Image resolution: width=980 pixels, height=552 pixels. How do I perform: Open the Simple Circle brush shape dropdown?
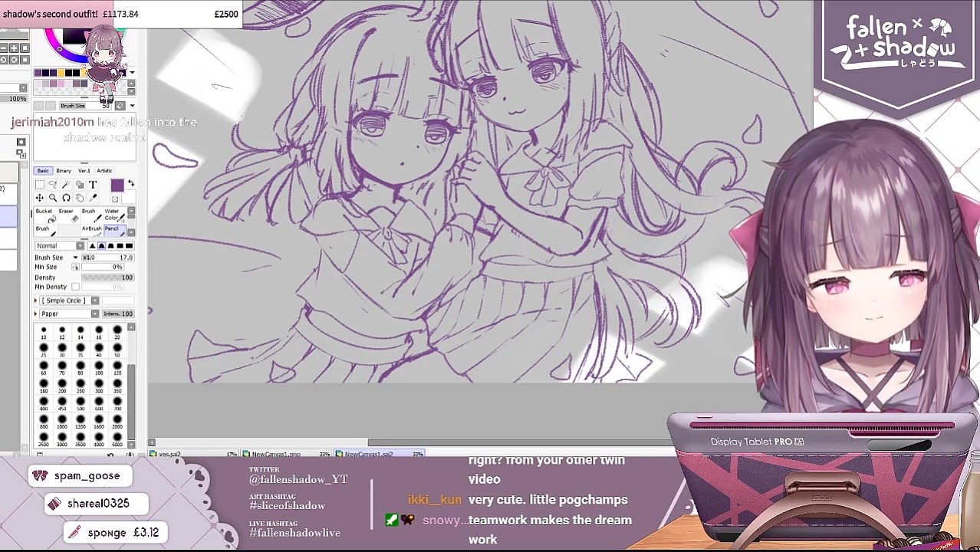click(95, 301)
